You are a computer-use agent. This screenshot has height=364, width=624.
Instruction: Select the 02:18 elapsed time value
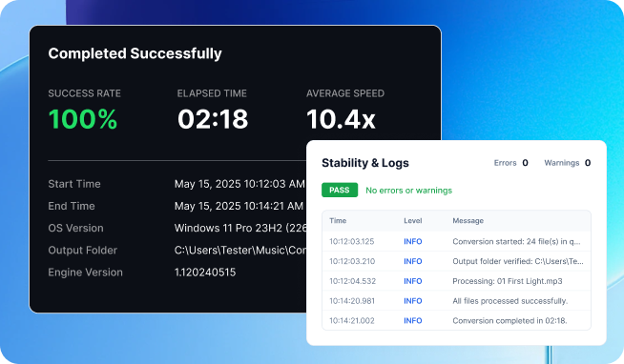(x=213, y=119)
